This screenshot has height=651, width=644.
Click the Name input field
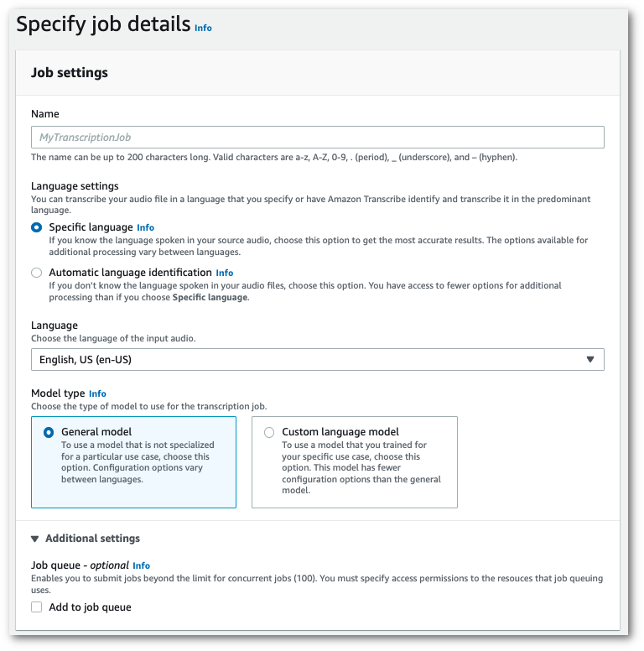[x=317, y=138]
